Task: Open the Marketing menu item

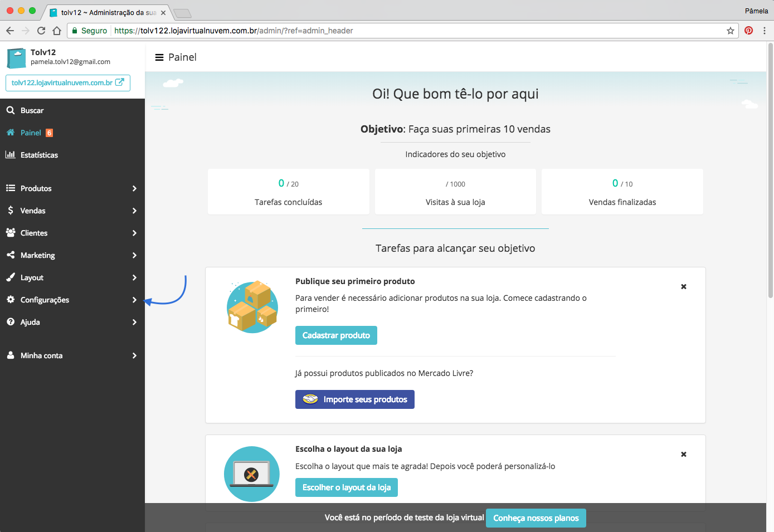Action: 38,255
